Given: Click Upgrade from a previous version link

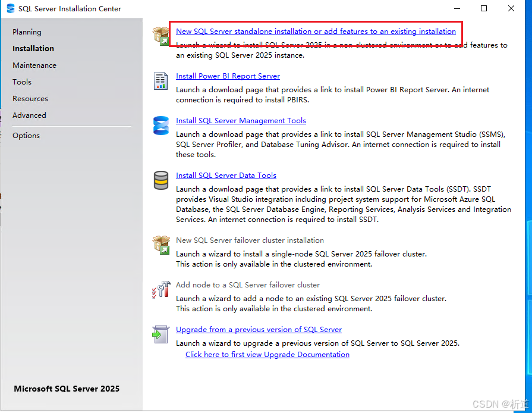Looking at the screenshot, I should (x=259, y=330).
